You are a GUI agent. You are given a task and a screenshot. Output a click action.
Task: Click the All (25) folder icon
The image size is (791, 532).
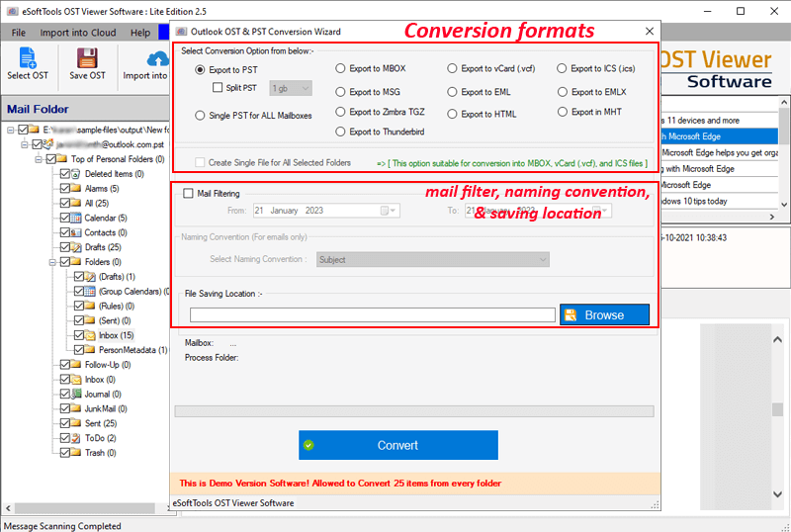tap(76, 204)
